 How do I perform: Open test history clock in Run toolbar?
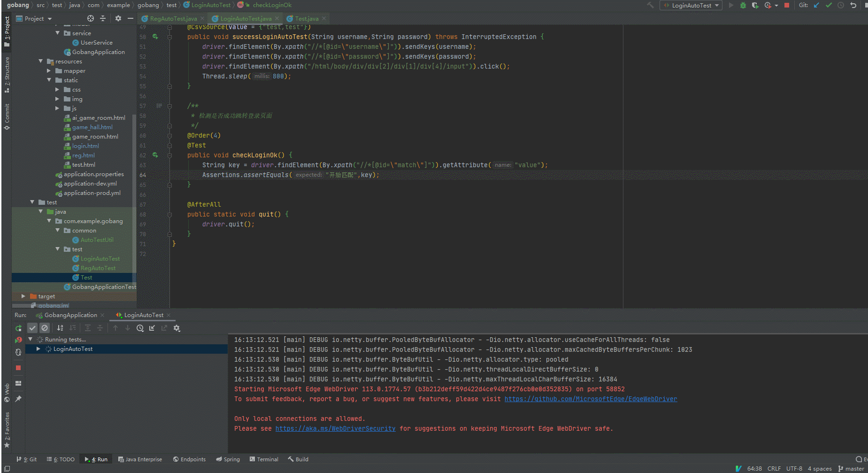point(140,328)
